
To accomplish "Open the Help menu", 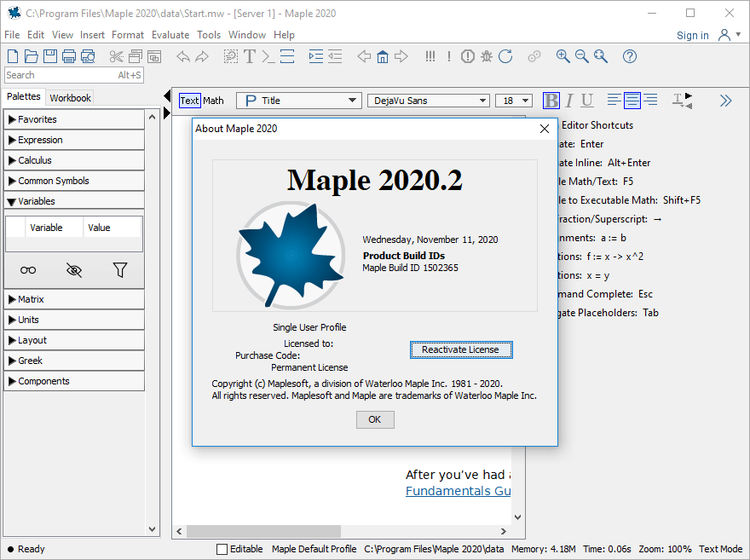I will [x=284, y=35].
